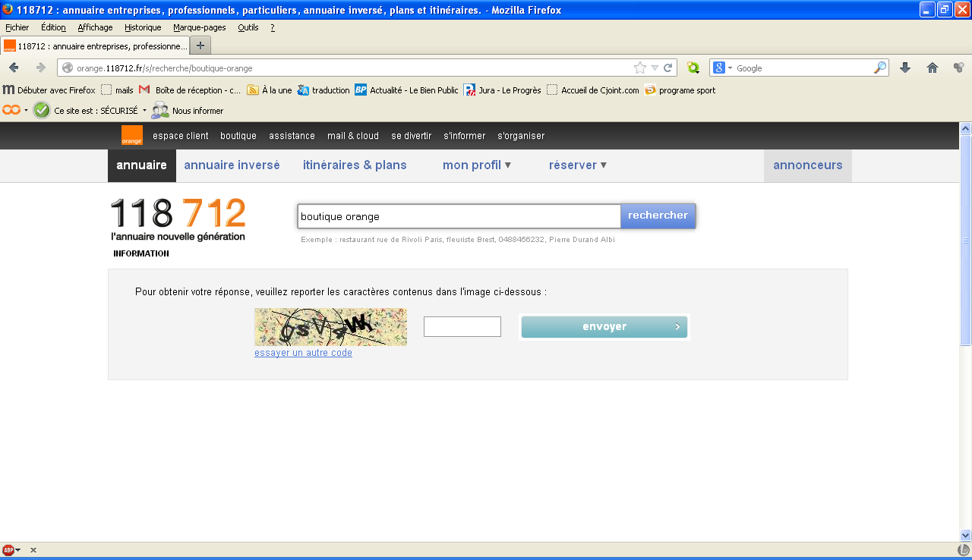Open the search engine selector dropdown arrow
Viewport: 972px width, 560px height.
pyautogui.click(x=731, y=68)
